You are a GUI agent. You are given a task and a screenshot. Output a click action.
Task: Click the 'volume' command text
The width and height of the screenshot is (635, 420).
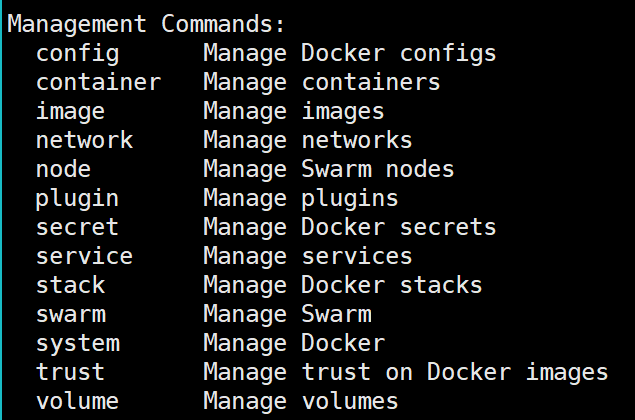[x=77, y=401]
